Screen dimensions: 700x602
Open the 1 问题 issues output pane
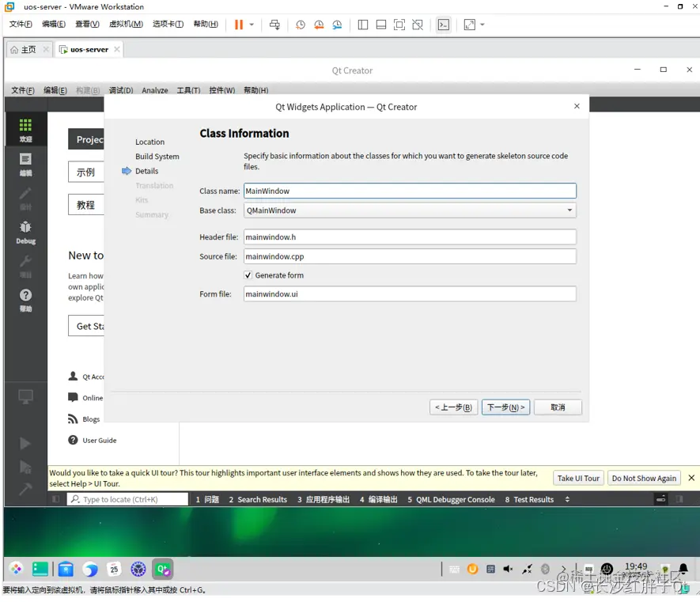(x=207, y=499)
